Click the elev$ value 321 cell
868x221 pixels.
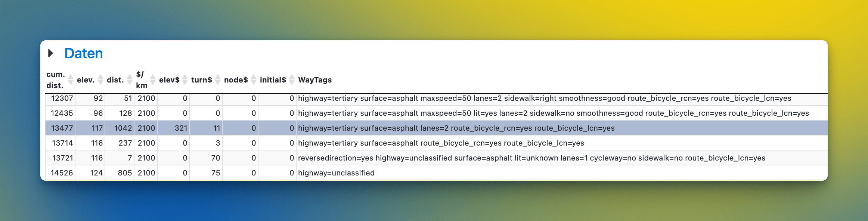coord(173,128)
